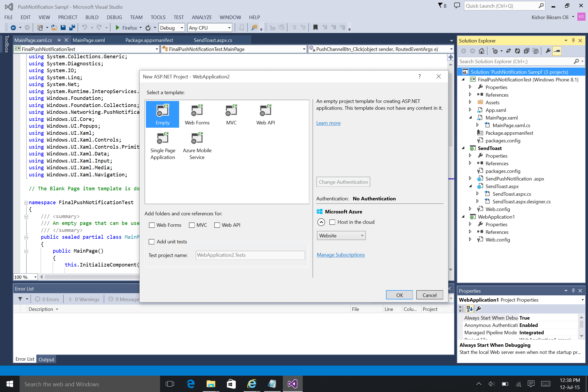Toggle the 0 Warnings filter
Screen dimensions: 588x392
click(84, 299)
